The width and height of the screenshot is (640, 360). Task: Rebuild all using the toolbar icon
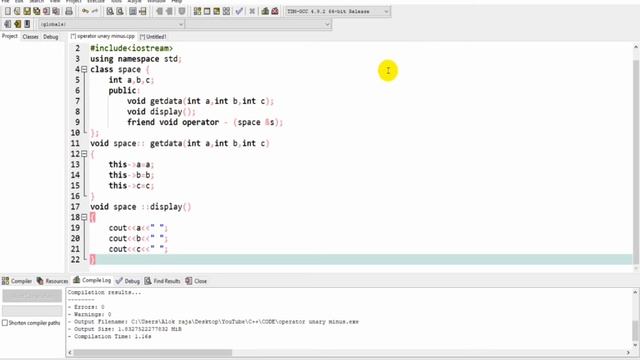(227, 11)
